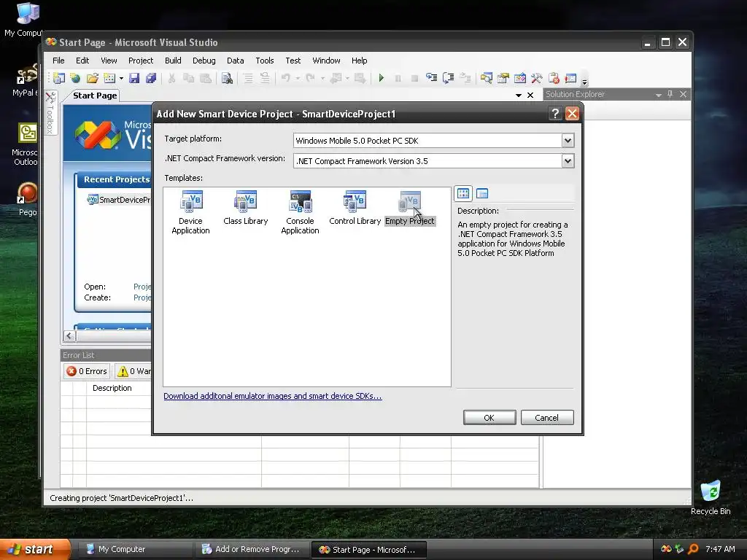
Task: Open the Debug menu
Action: pos(204,61)
